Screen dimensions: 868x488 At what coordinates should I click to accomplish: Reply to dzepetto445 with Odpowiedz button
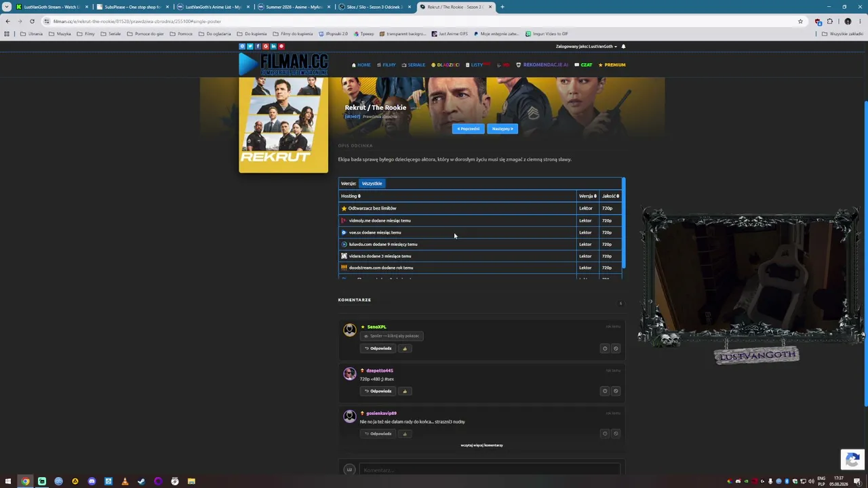(x=378, y=391)
